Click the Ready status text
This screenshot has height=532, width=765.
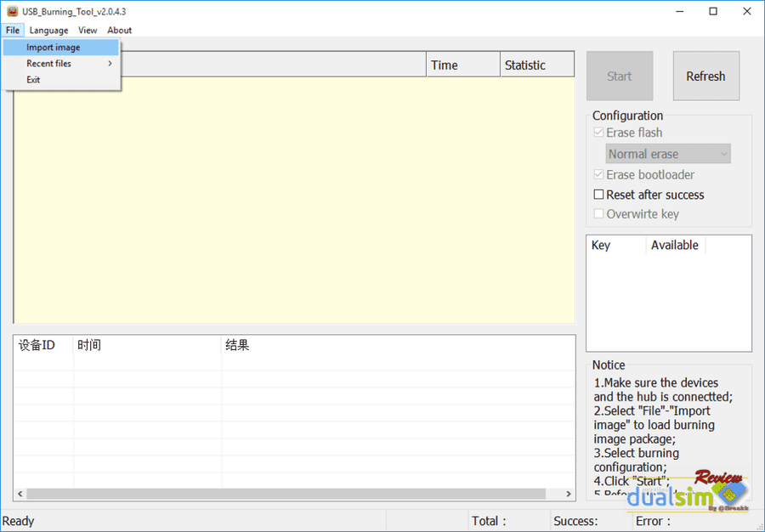coord(18,521)
